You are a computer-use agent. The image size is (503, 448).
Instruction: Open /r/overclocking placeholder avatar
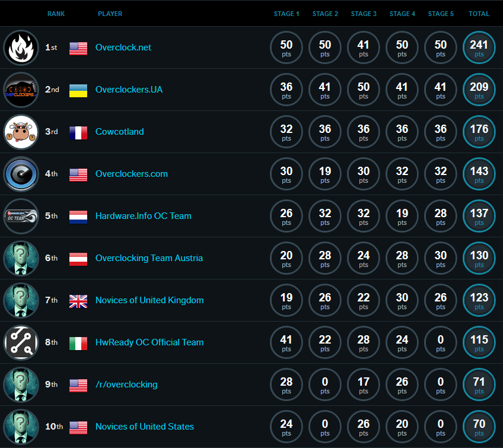point(21,385)
